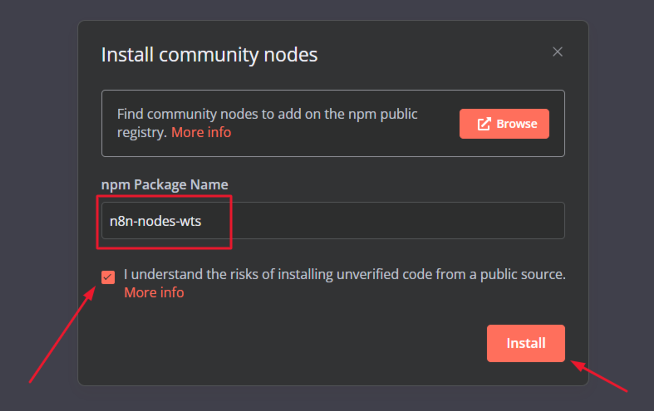Click the checkmark icon in the checkbox
Screen dimensions: 654x411
click(x=108, y=276)
